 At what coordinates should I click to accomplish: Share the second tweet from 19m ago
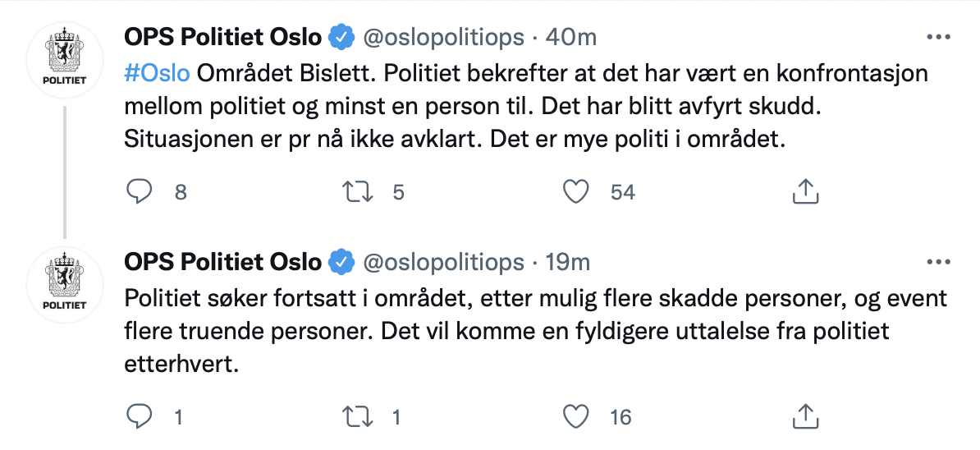[x=805, y=416]
